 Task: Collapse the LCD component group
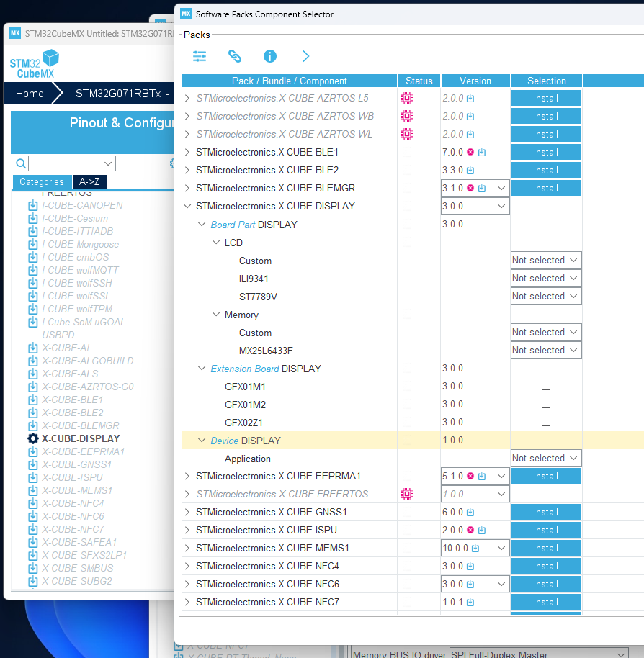pyautogui.click(x=216, y=243)
